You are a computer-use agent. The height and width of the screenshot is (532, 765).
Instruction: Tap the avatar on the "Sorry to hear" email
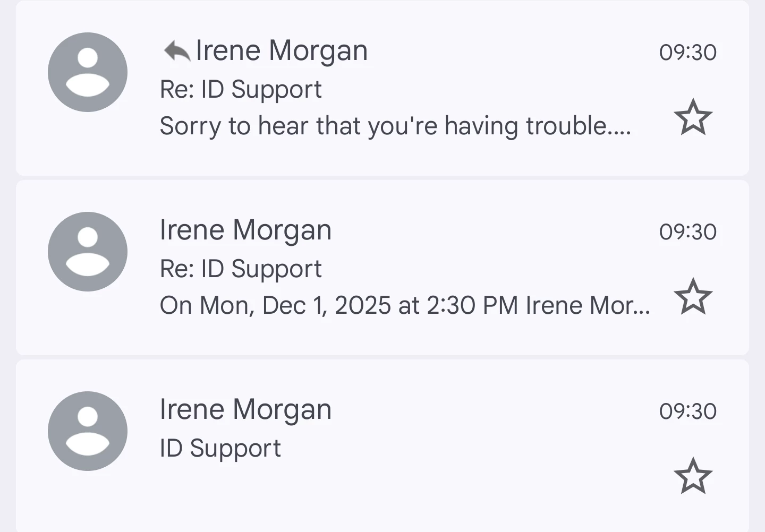pyautogui.click(x=88, y=72)
